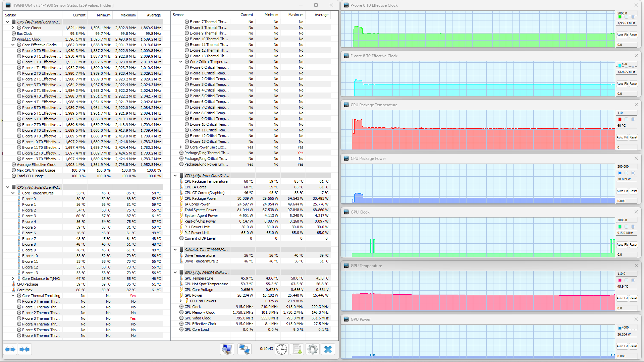Image resolution: width=644 pixels, height=362 pixels.
Task: Expand Core Power Limit Exceeded node
Action: click(181, 147)
